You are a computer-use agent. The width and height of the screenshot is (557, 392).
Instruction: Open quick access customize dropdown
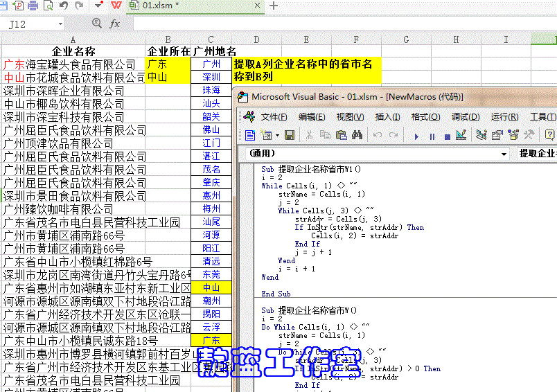tap(99, 6)
